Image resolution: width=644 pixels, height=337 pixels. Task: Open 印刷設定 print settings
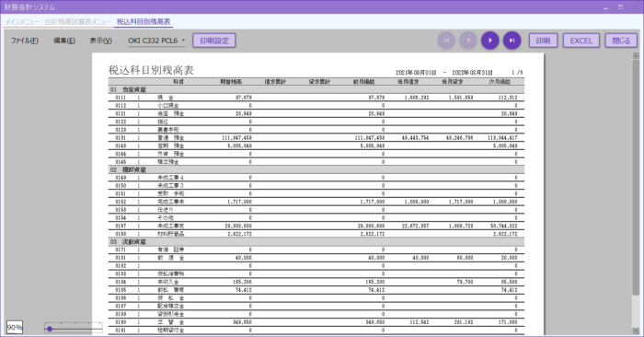coord(214,41)
